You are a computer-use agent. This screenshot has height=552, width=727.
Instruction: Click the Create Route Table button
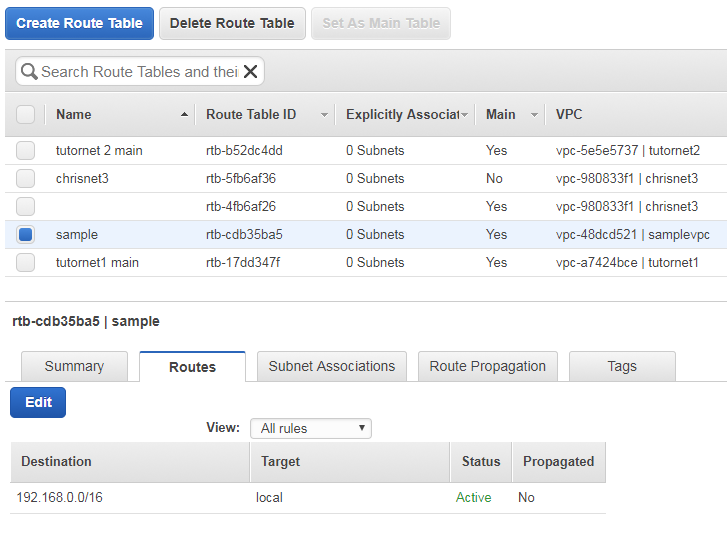79,23
